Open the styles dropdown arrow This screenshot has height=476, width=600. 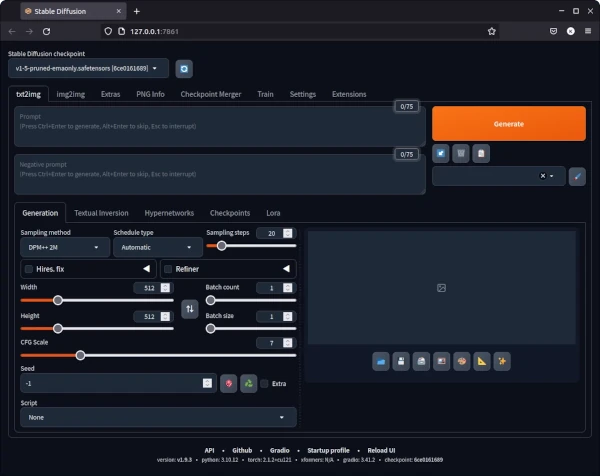click(552, 176)
